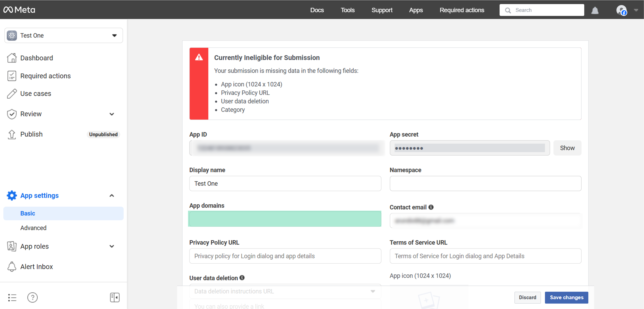Click "Privacy Policy URL" in missing fields list
644x309 pixels.
point(245,93)
